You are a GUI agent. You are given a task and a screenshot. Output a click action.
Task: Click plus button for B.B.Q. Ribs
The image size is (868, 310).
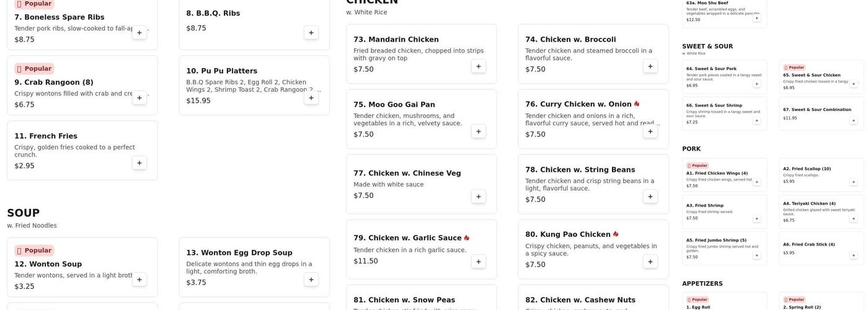[311, 33]
